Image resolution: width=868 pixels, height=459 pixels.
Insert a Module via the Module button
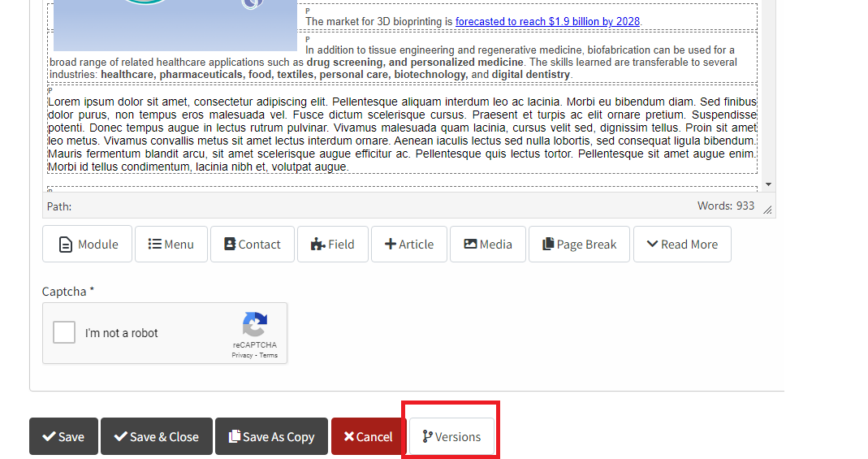(87, 245)
